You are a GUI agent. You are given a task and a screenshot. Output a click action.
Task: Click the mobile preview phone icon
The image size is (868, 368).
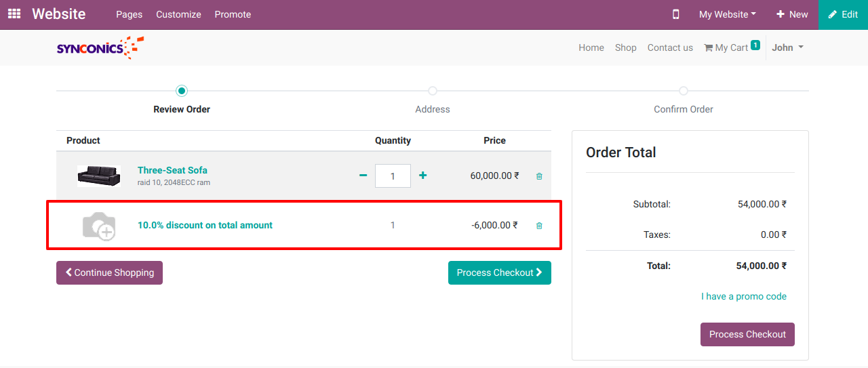tap(675, 14)
